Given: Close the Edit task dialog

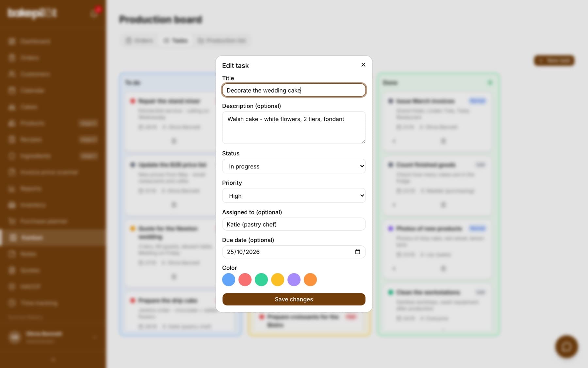Looking at the screenshot, I should pyautogui.click(x=363, y=65).
